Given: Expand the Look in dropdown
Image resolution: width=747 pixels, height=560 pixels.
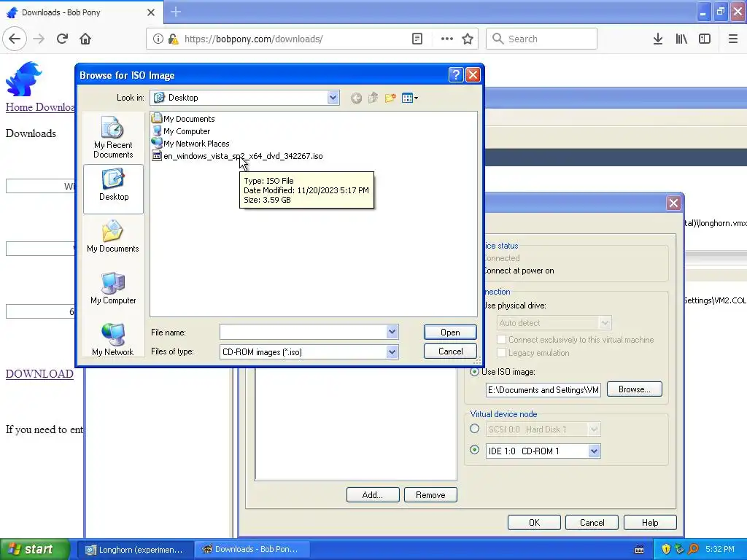Looking at the screenshot, I should click(x=333, y=98).
